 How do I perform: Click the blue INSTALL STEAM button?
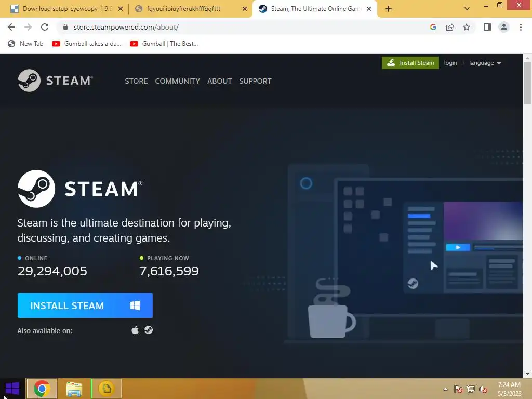click(85, 305)
